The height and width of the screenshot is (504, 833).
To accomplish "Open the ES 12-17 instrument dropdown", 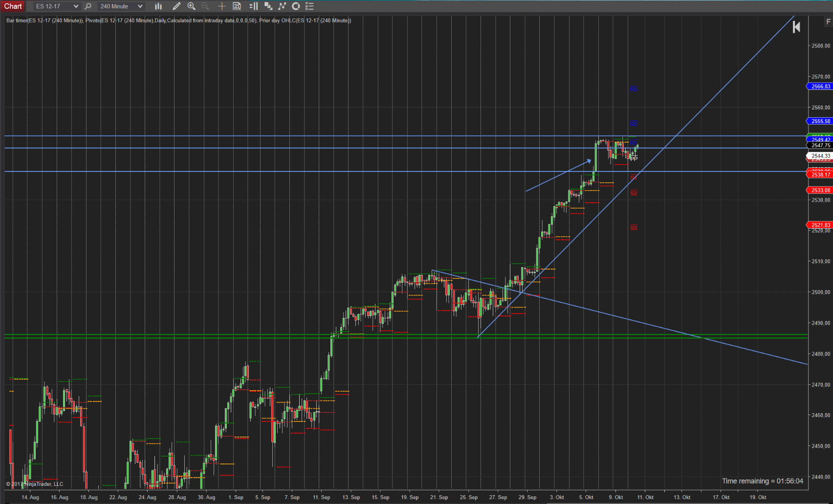I will click(57, 6).
